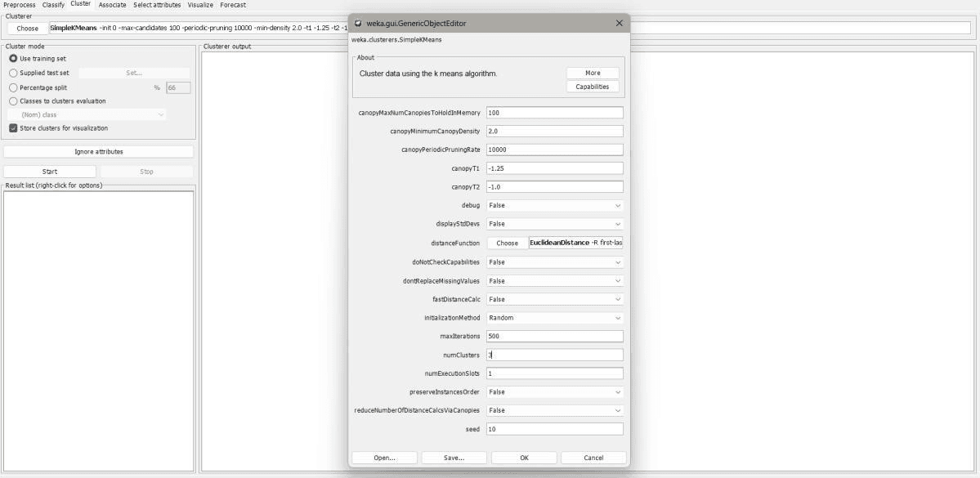This screenshot has height=478, width=980.
Task: Select Use training set radio button
Action: tap(13, 58)
